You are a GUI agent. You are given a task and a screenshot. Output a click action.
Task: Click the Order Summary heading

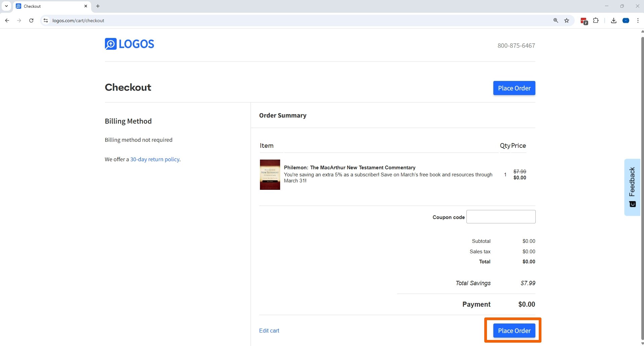[283, 115]
